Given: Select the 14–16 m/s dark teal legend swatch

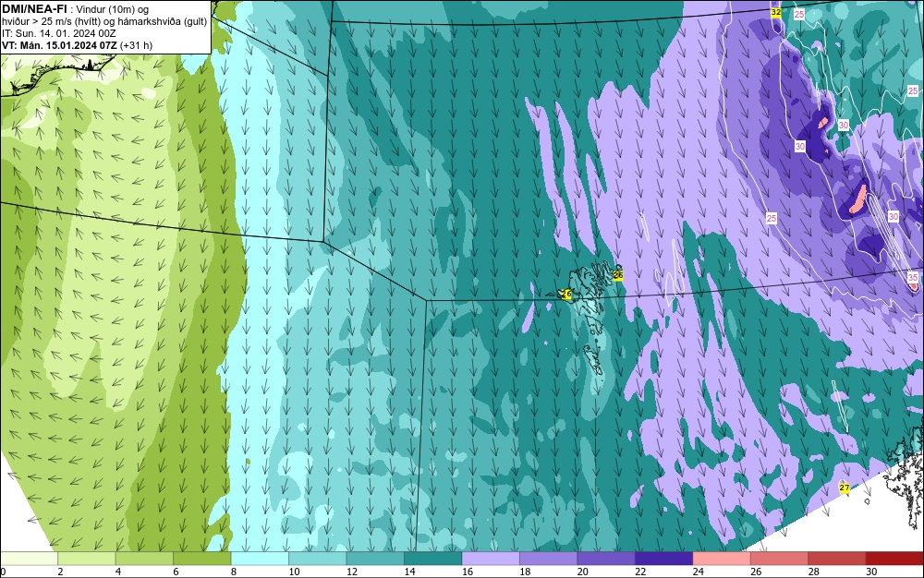Looking at the screenshot, I should 433,559.
